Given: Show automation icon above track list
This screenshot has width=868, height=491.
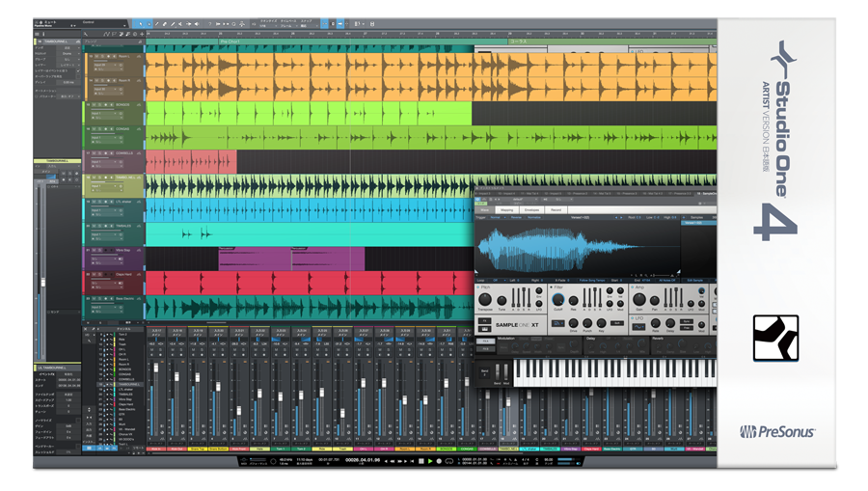Looking at the screenshot, I should pyautogui.click(x=106, y=35).
